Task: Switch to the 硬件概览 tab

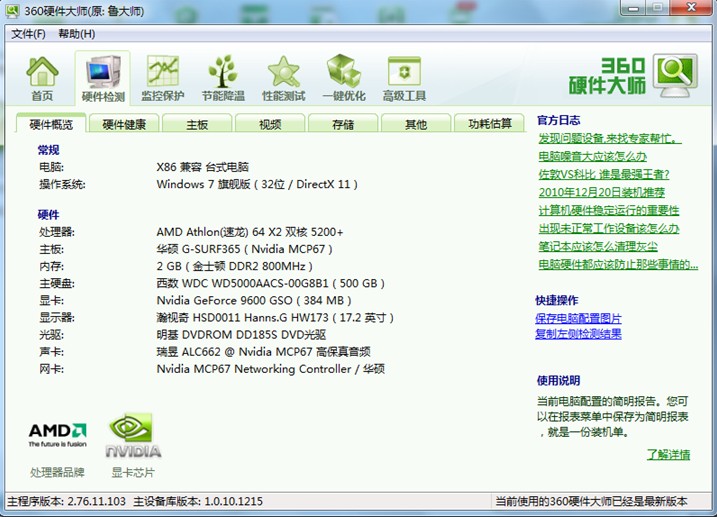Action: [x=51, y=124]
